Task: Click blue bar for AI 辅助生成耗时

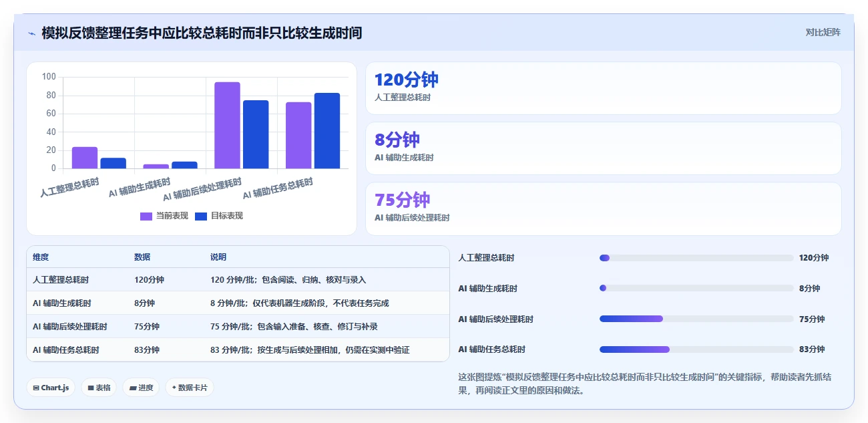Action: [x=184, y=165]
